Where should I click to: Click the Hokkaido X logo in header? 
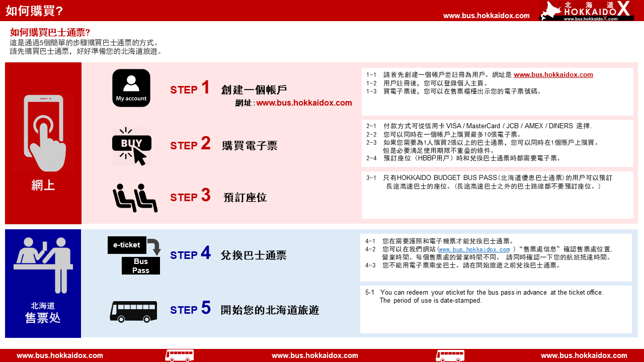(x=587, y=11)
